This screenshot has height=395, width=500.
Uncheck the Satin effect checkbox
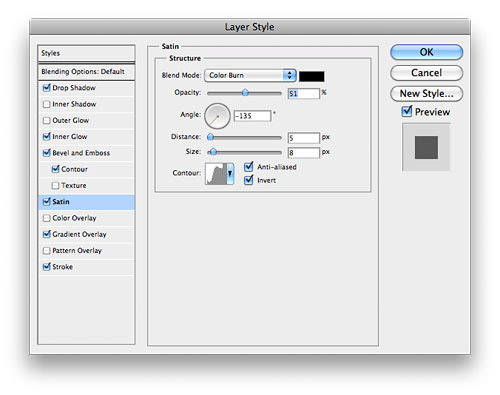pyautogui.click(x=47, y=202)
